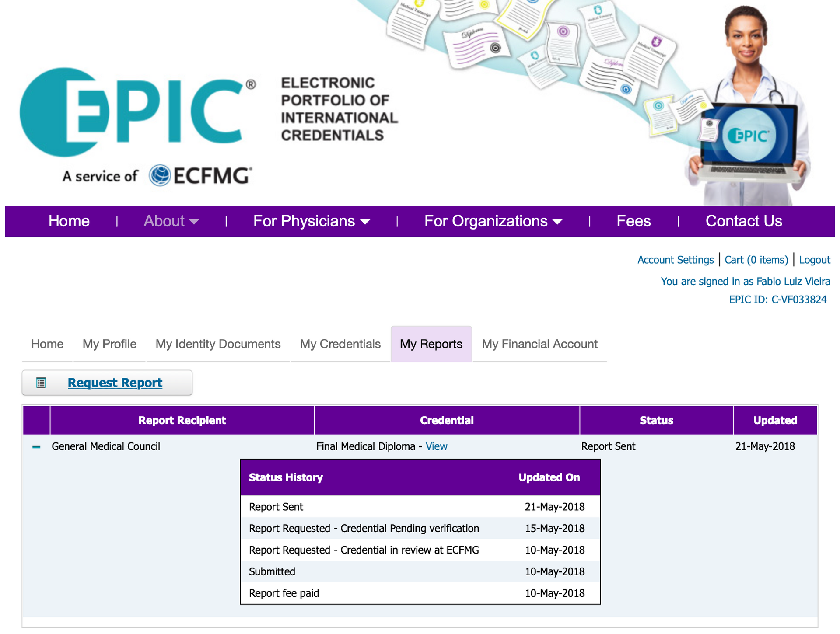
Task: Switch to My Profile tab
Action: coord(109,344)
